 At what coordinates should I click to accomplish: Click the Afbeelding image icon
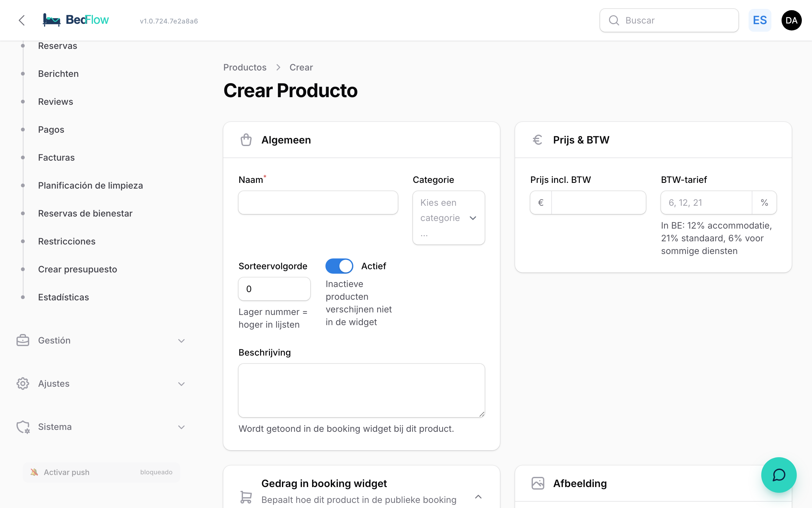(x=538, y=483)
